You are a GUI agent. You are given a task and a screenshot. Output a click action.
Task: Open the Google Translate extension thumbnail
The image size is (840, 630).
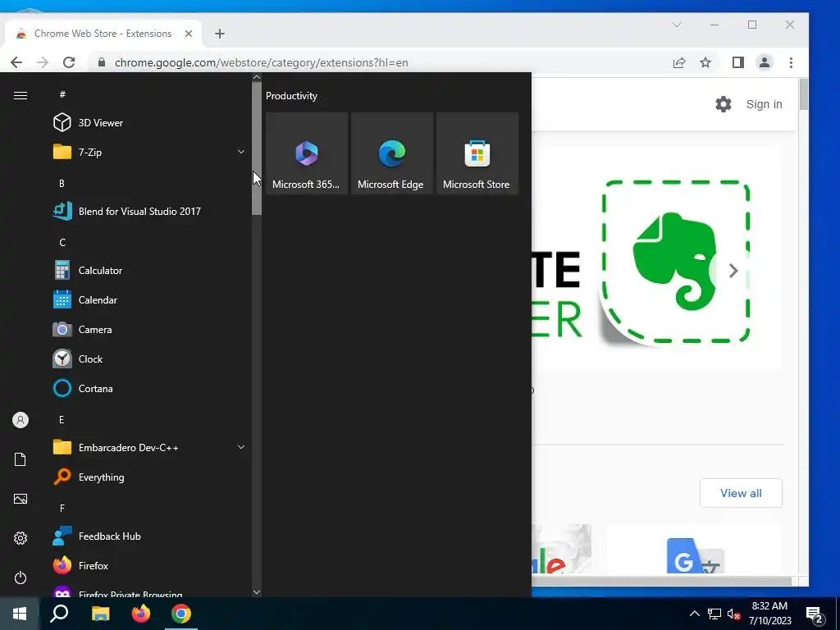694,549
